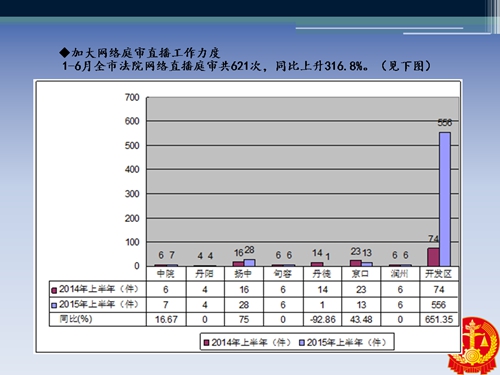This screenshot has height=375, width=500.
Task: Click the diamond bullet before the title
Action: [x=64, y=53]
